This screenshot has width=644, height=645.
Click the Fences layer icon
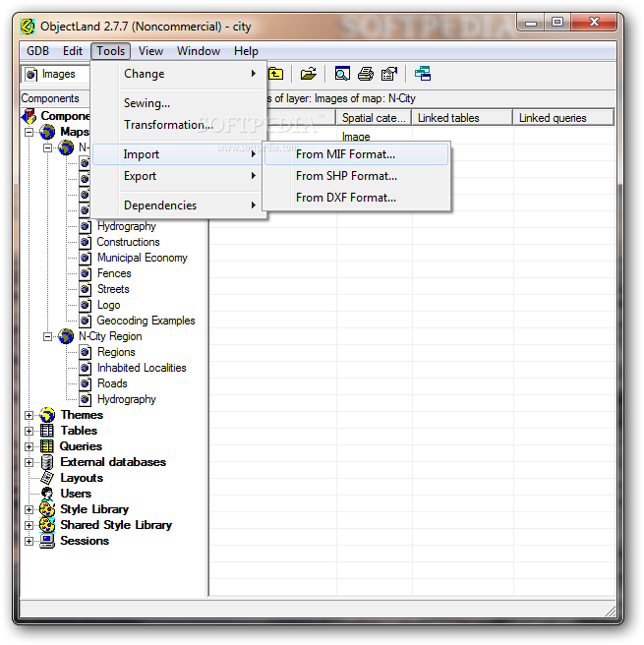point(86,273)
